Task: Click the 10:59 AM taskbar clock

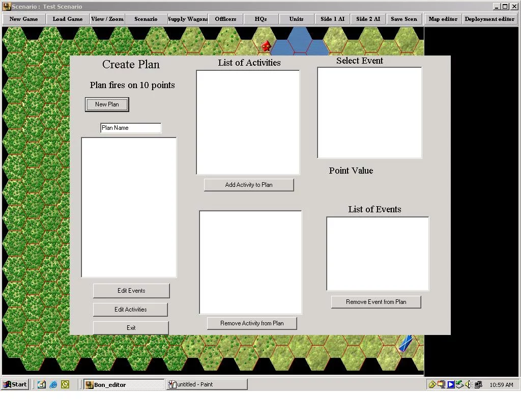Action: 501,385
